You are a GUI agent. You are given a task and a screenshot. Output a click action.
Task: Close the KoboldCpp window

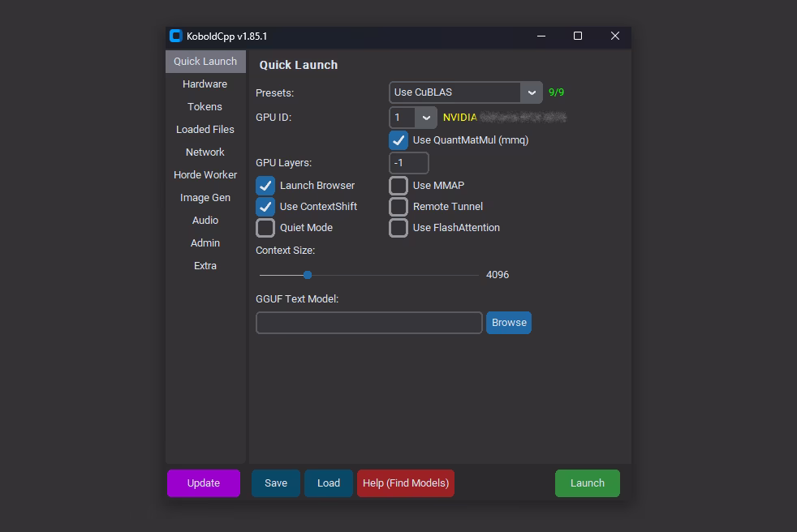coord(615,36)
